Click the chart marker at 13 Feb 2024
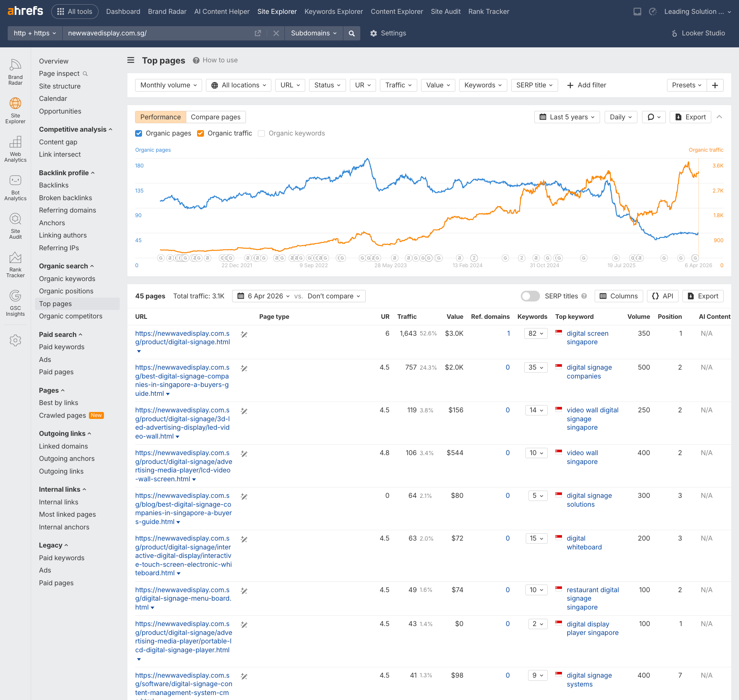The image size is (739, 700). point(474,258)
